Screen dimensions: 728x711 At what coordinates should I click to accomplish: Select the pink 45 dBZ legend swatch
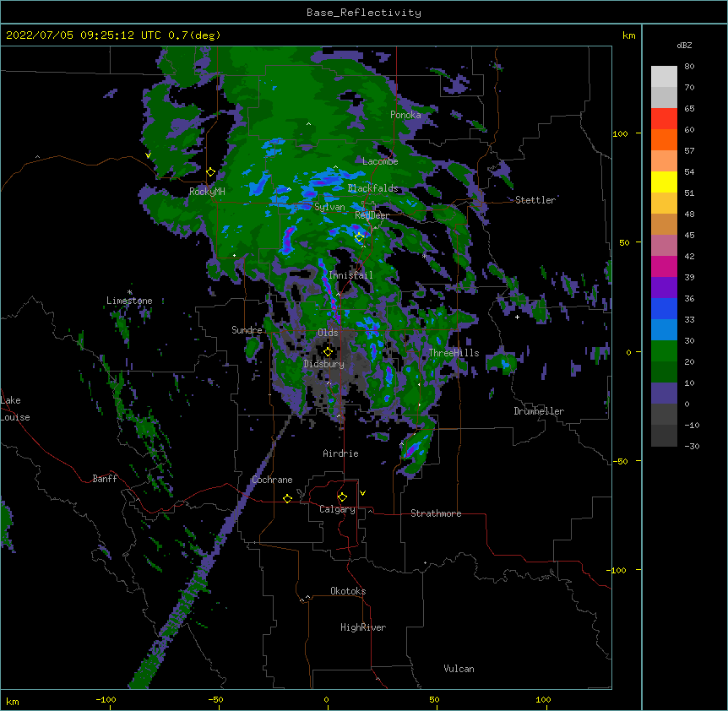[x=664, y=245]
